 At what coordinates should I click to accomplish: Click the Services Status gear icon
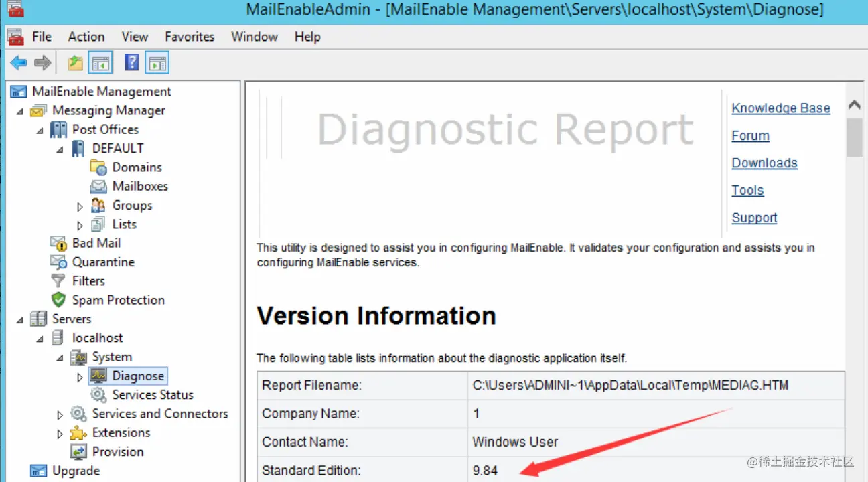(98, 395)
